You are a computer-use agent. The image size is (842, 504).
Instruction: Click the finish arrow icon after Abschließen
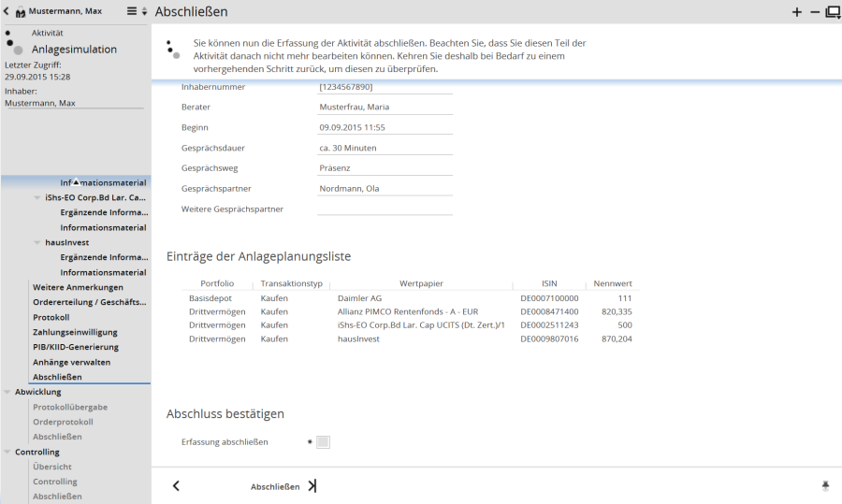coord(312,485)
